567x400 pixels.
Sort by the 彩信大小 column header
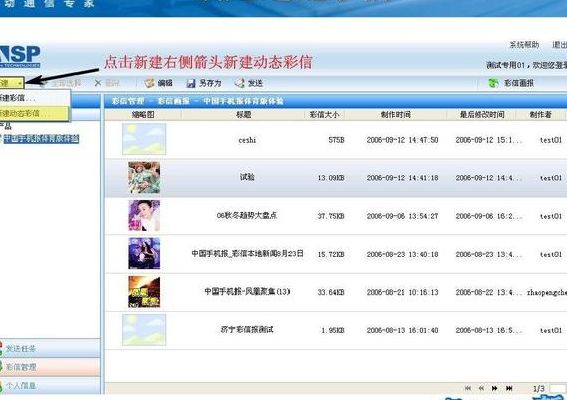click(324, 115)
